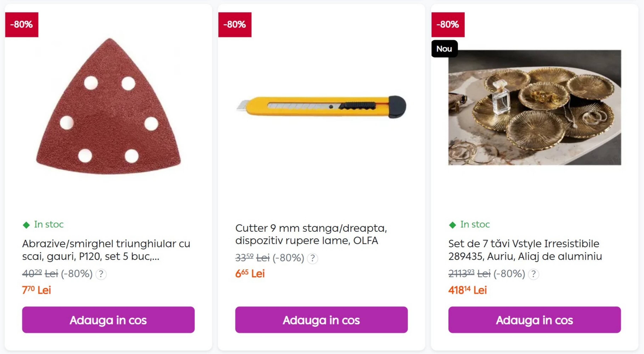Add the Vstyle tray set to cart
Viewport: 644px width, 354px height.
[x=535, y=320]
